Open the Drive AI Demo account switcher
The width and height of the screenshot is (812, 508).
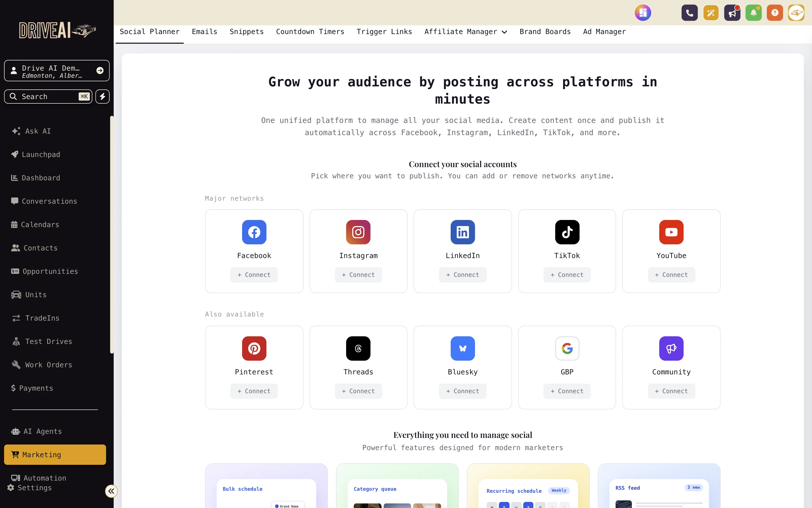tap(57, 71)
